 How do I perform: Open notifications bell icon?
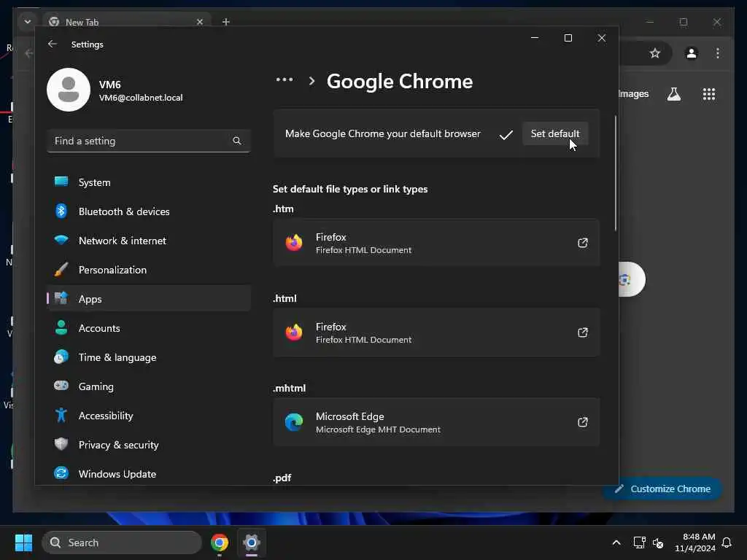[x=727, y=542]
